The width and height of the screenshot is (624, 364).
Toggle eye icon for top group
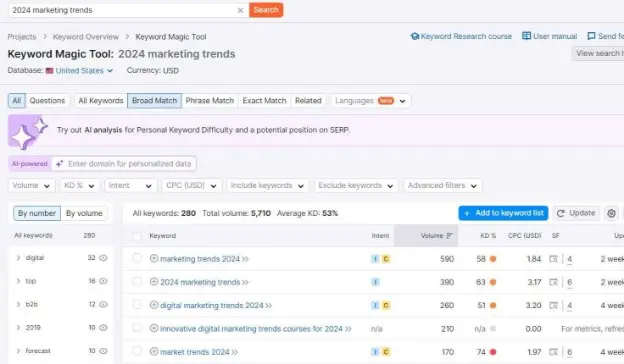click(103, 281)
